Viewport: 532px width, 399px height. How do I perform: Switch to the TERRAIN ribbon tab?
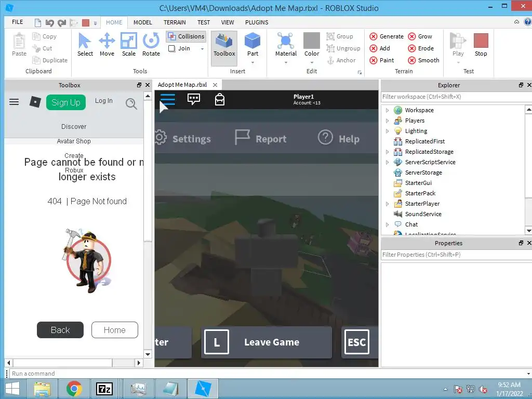(175, 22)
